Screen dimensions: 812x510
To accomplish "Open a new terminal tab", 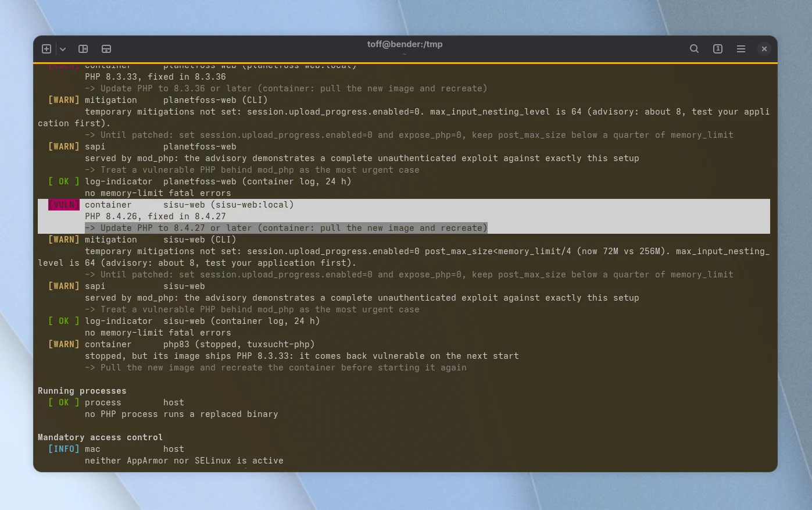I will 46,49.
